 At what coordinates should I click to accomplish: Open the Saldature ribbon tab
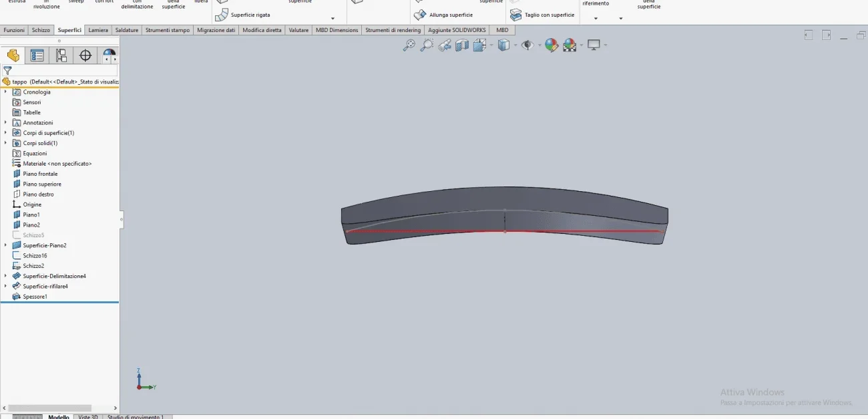(127, 30)
